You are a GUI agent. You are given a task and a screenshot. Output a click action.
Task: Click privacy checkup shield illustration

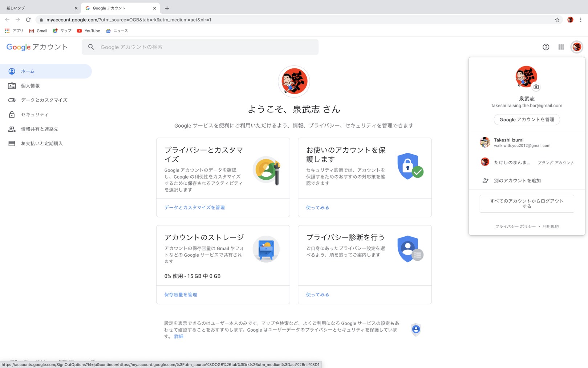(x=410, y=249)
